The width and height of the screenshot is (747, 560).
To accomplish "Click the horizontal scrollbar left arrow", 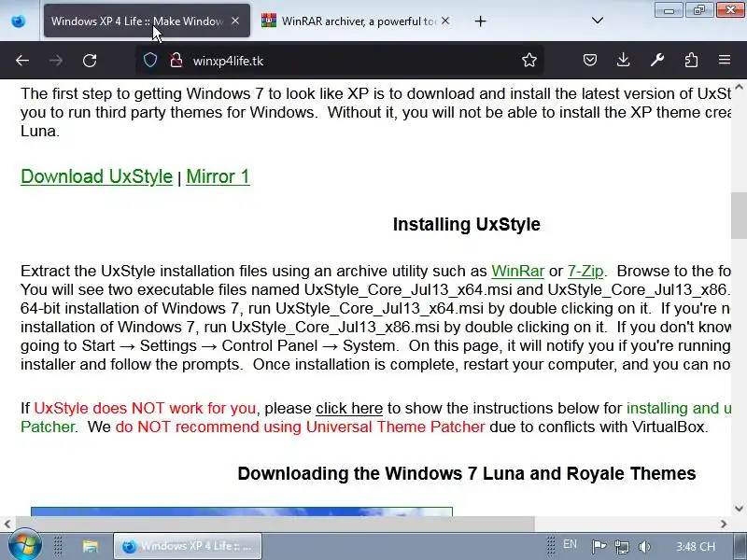I will (7, 524).
